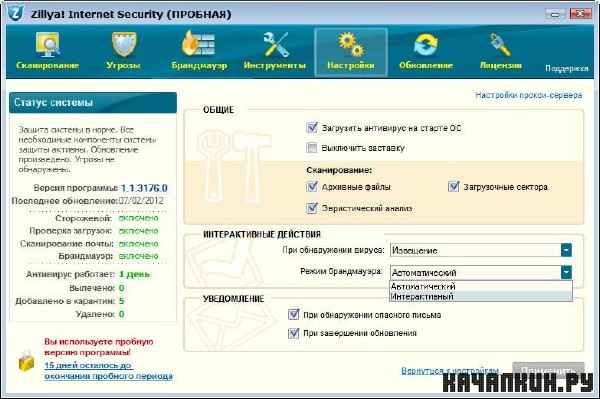The image size is (600, 399).
Task: Toggle Загрузить антивирус на старте ОС checkbox
Action: [x=312, y=128]
